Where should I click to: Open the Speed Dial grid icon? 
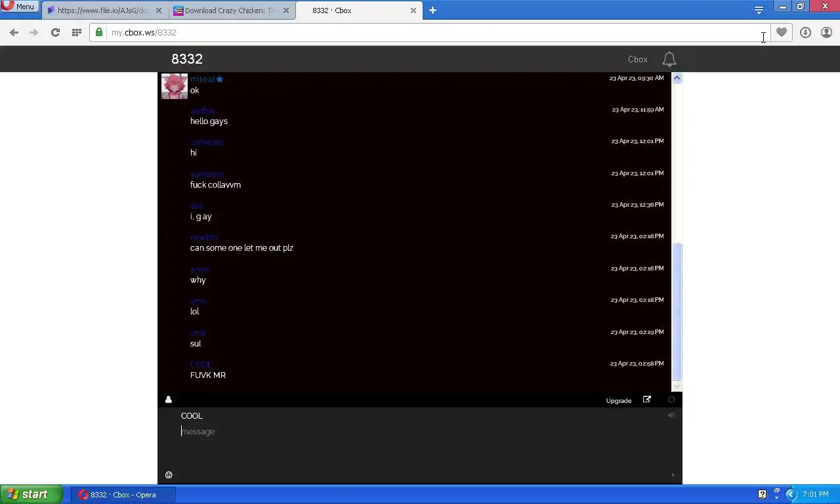76,32
